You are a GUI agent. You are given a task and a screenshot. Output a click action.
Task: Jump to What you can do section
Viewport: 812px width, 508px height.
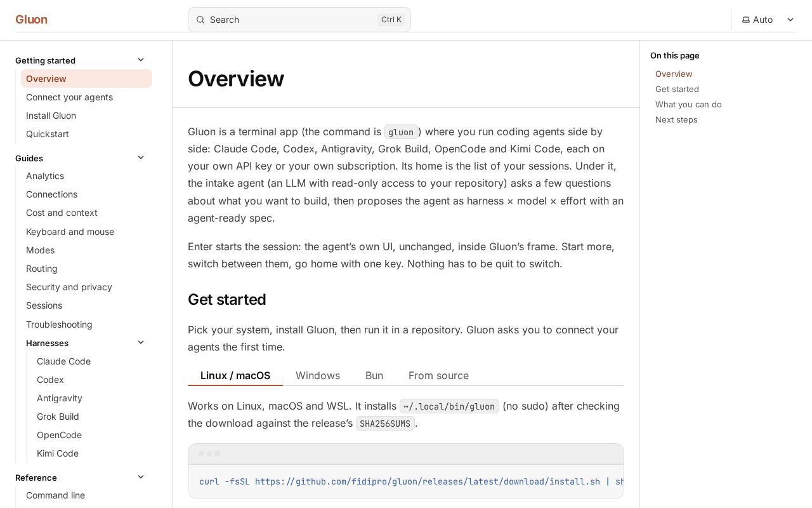(x=688, y=105)
